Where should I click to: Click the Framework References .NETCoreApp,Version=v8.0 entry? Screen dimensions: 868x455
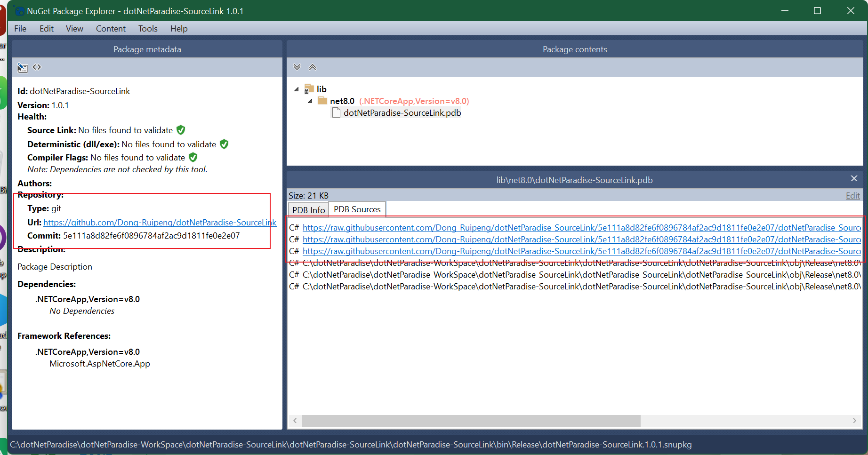88,352
